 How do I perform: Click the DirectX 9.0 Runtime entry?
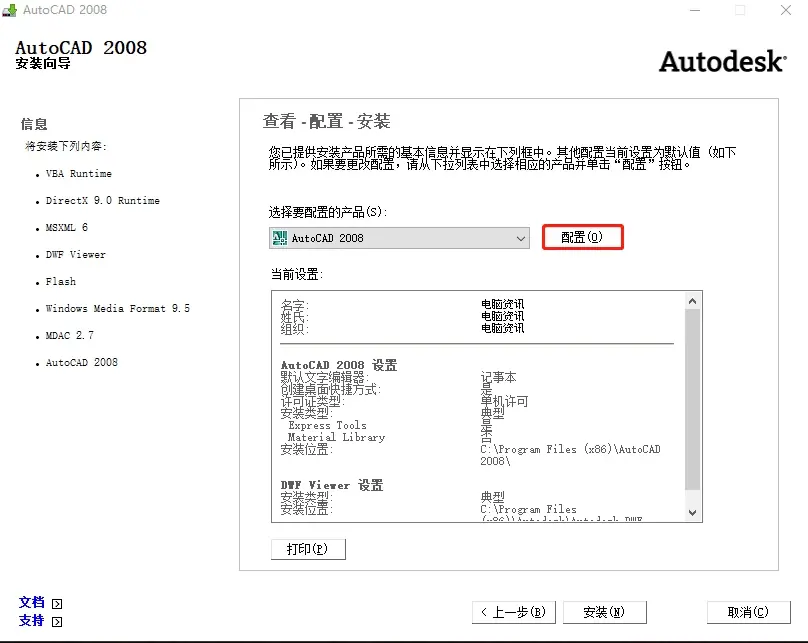(x=103, y=200)
